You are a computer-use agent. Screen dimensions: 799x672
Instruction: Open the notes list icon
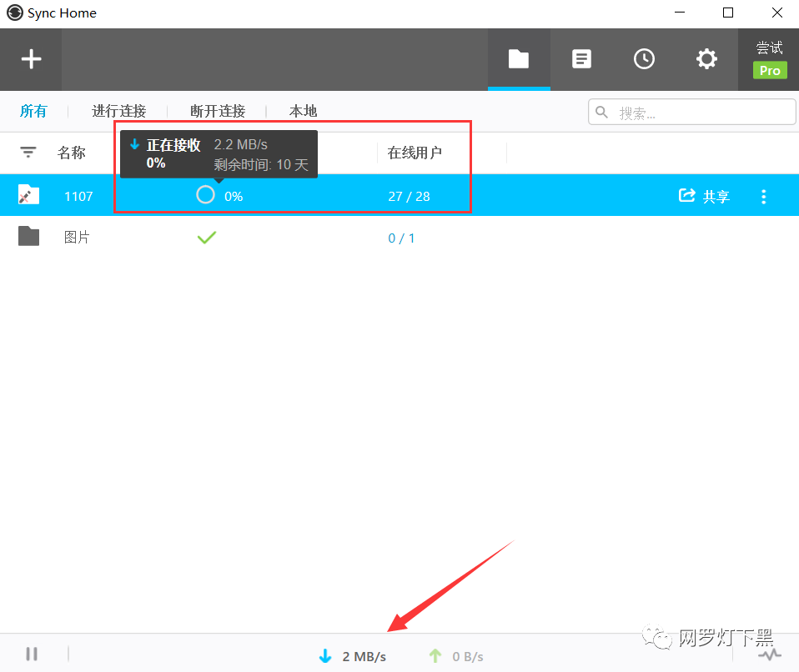(x=581, y=59)
